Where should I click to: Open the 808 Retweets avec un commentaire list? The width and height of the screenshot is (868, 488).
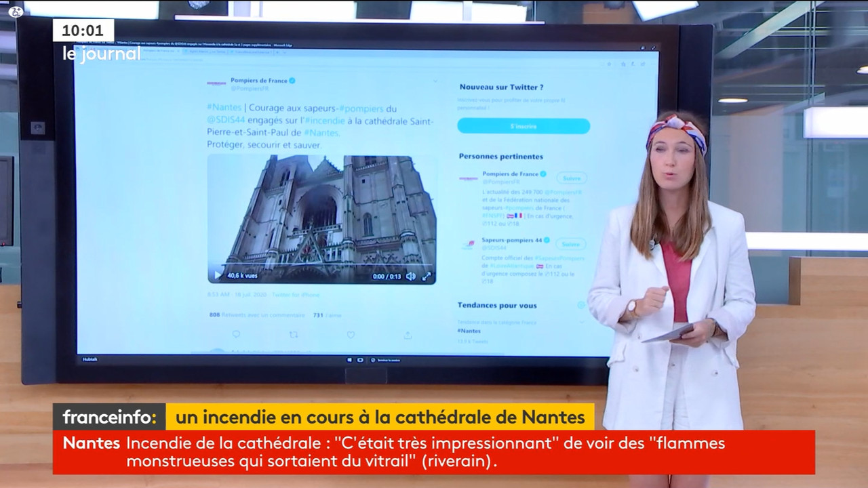pos(257,314)
